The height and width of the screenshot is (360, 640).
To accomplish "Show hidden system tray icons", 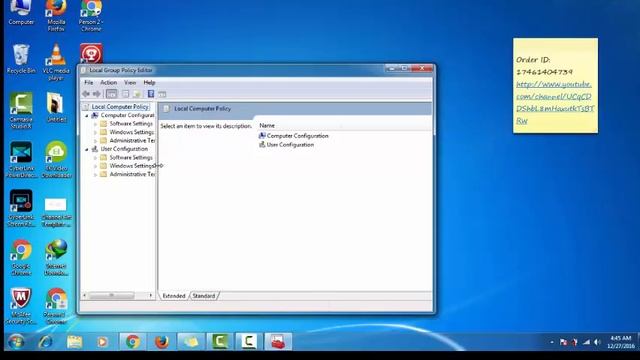I will [552, 342].
